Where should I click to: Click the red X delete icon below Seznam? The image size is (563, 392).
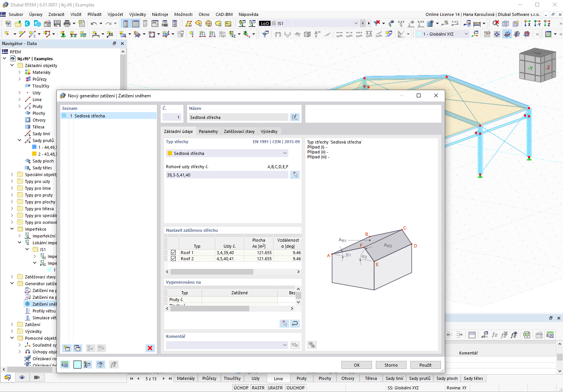pos(150,348)
